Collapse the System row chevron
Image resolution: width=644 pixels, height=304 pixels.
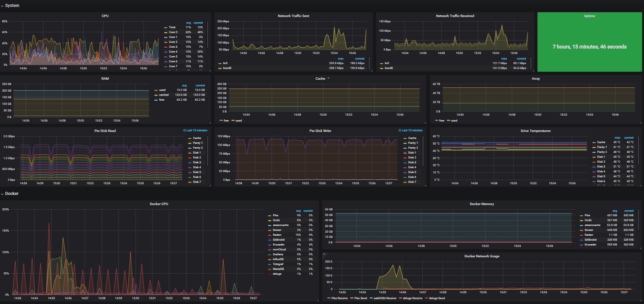(2, 6)
